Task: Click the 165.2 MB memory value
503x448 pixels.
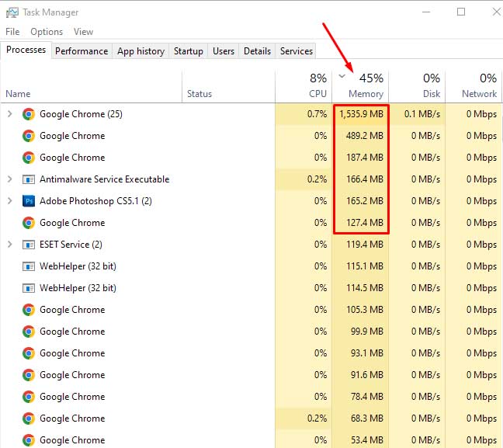Action: click(x=364, y=201)
